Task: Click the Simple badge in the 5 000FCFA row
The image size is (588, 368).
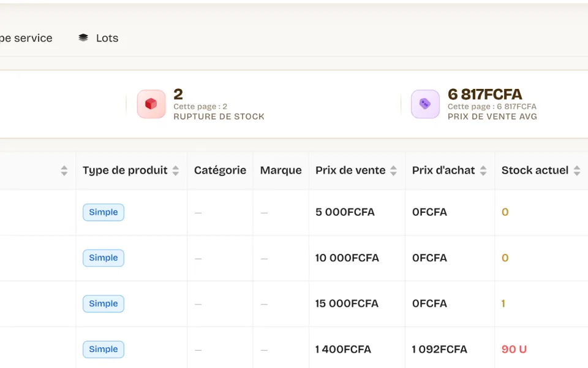Action: click(x=104, y=212)
